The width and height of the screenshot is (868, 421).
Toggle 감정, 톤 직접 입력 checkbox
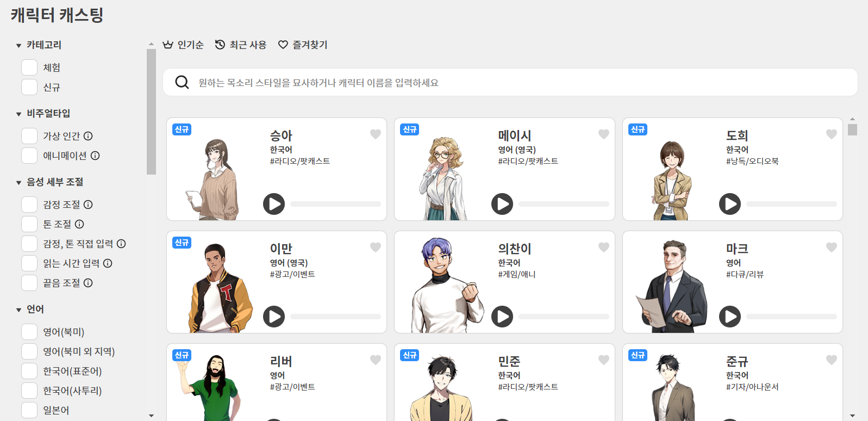[x=29, y=244]
